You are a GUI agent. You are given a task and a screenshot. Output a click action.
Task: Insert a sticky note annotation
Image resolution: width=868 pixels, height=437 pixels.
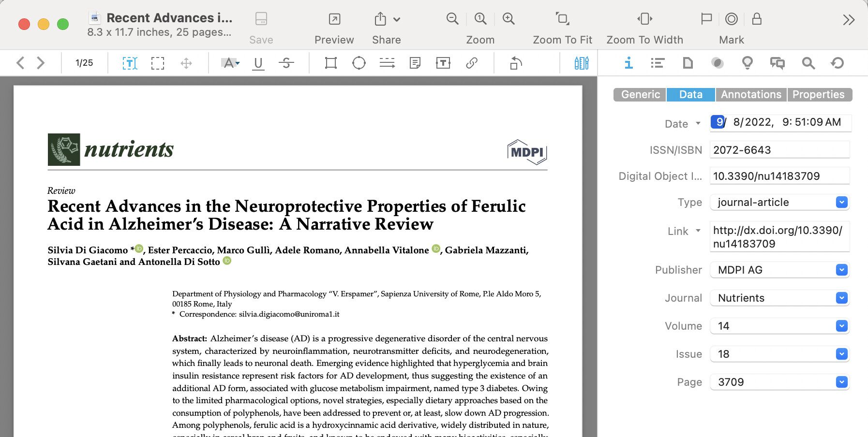click(x=415, y=63)
